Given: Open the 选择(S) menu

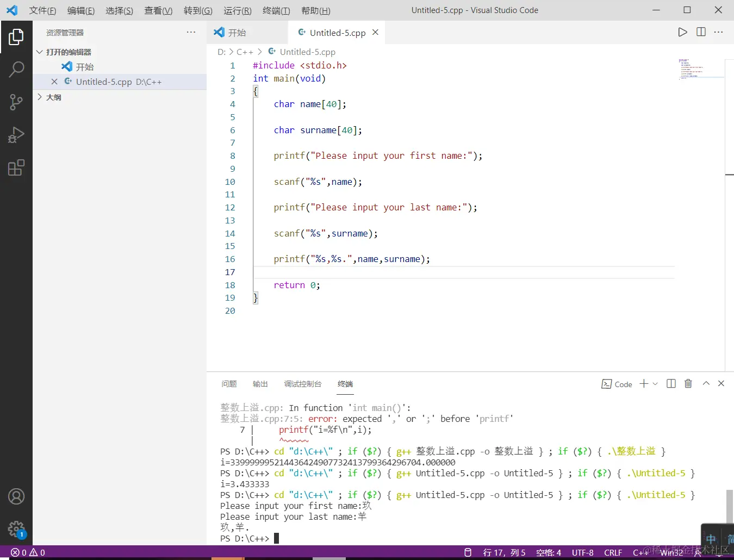Looking at the screenshot, I should pyautogui.click(x=119, y=10).
